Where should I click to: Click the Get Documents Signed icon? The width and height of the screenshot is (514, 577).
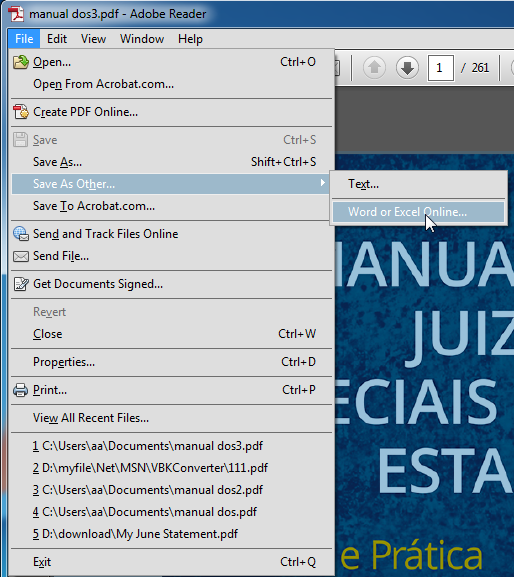click(21, 284)
